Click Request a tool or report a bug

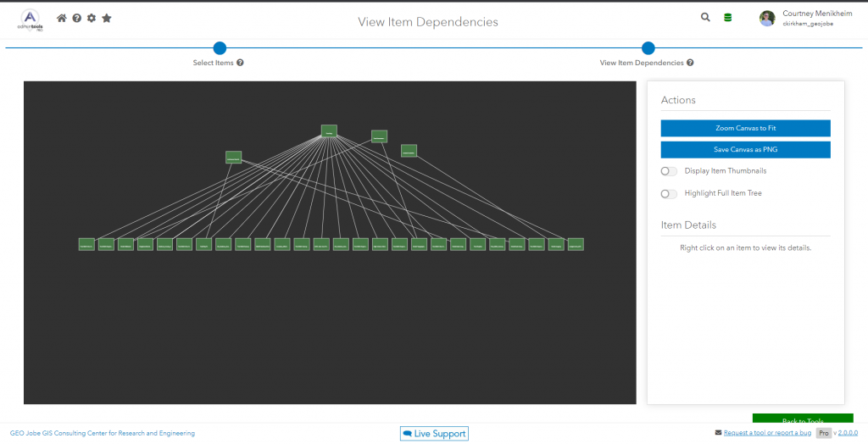click(x=766, y=433)
